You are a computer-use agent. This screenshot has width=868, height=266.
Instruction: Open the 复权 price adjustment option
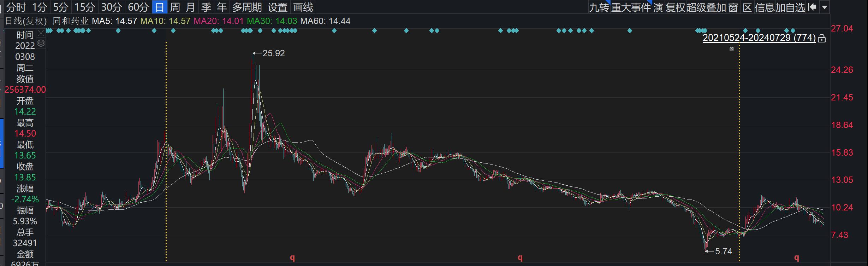tap(675, 7)
